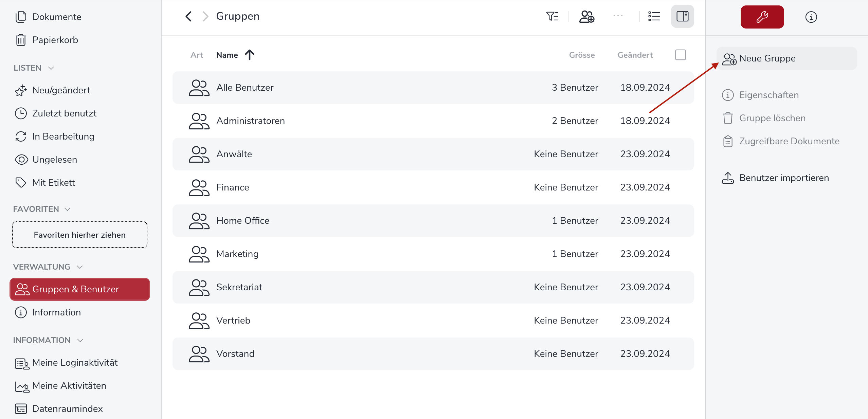Tick the select-all checkbox in header
This screenshot has width=868, height=419.
(680, 55)
